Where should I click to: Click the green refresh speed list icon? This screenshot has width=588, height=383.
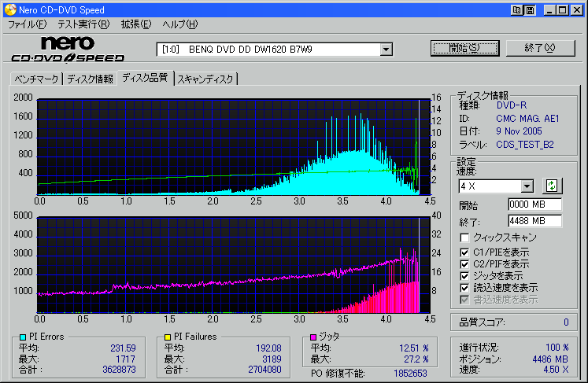pyautogui.click(x=552, y=186)
